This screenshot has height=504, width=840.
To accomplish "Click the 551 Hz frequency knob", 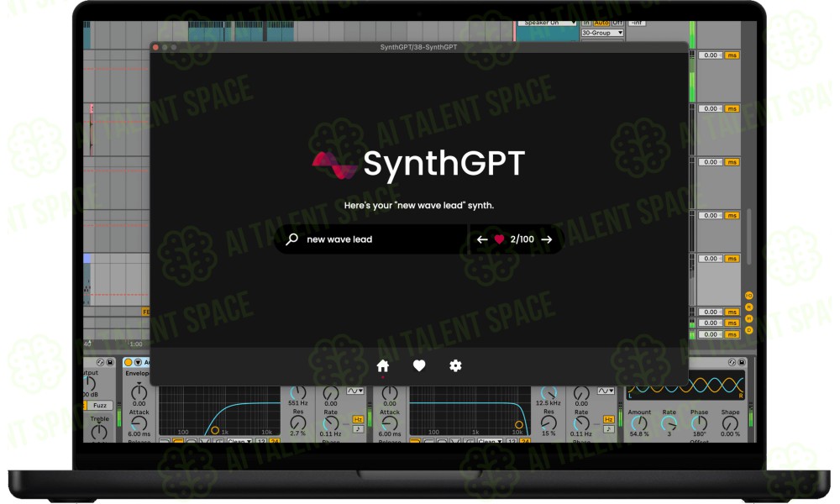I will pos(298,392).
